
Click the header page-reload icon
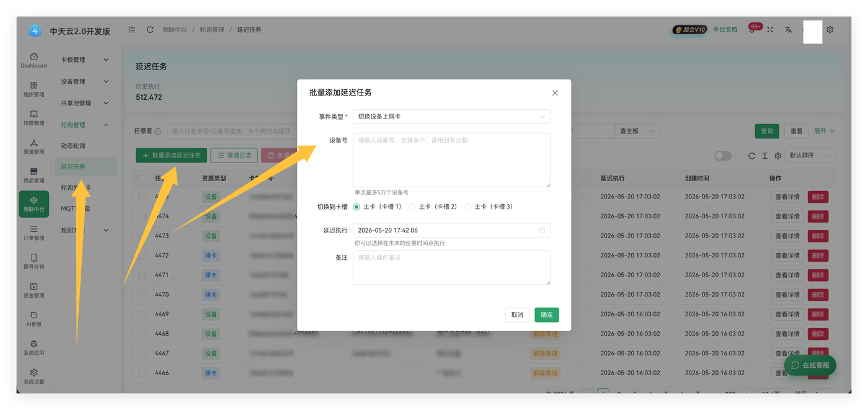tap(150, 30)
